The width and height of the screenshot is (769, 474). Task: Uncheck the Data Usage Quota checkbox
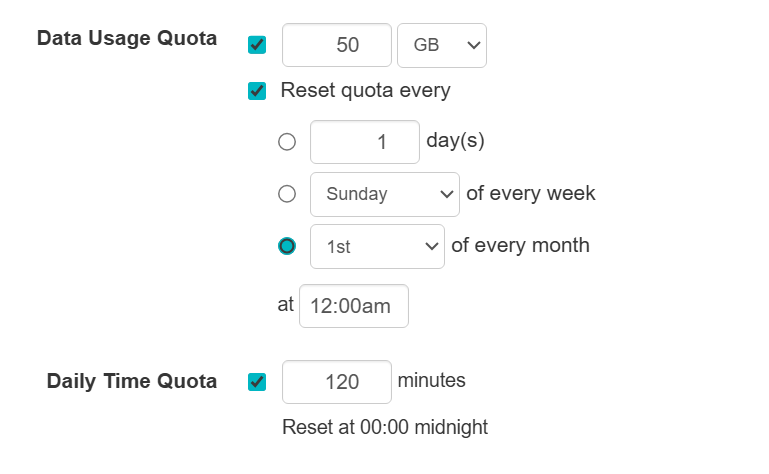(x=257, y=45)
